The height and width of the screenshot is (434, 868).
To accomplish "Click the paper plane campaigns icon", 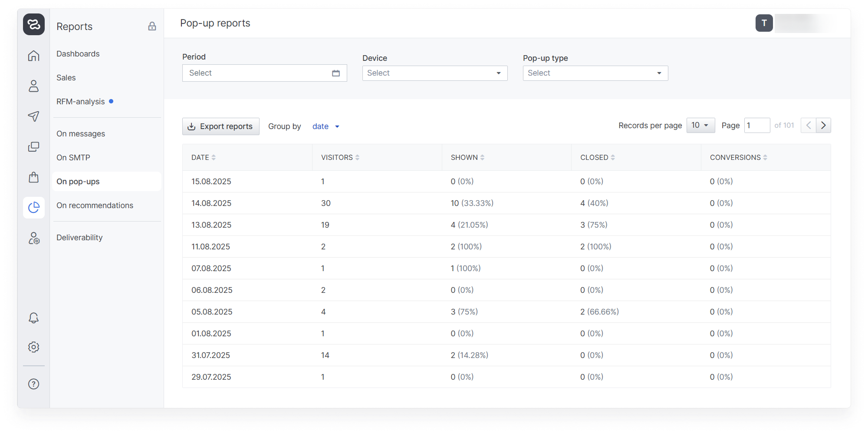I will click(x=33, y=116).
